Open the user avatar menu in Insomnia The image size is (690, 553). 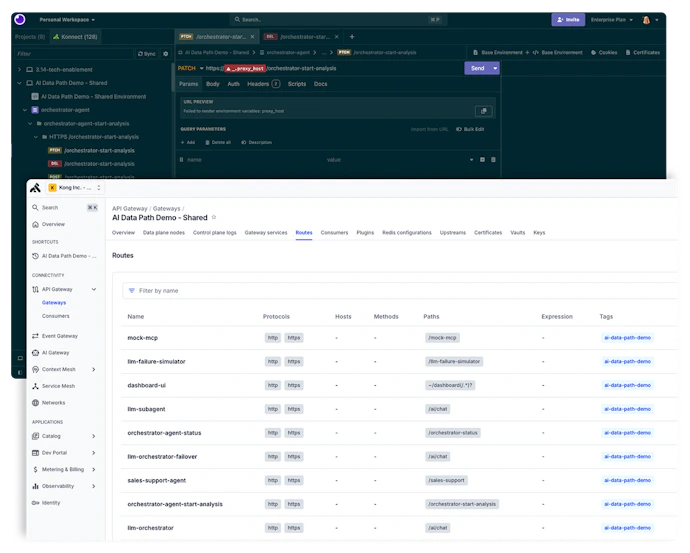(x=650, y=20)
